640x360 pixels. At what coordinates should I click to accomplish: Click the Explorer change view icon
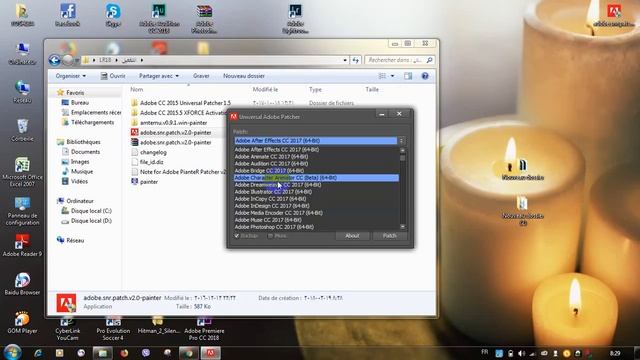[382, 76]
